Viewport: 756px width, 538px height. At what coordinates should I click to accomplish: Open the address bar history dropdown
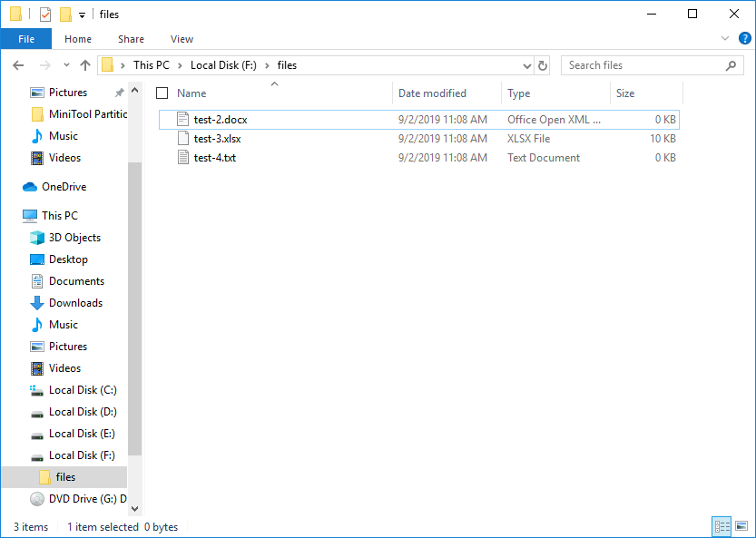coord(527,65)
